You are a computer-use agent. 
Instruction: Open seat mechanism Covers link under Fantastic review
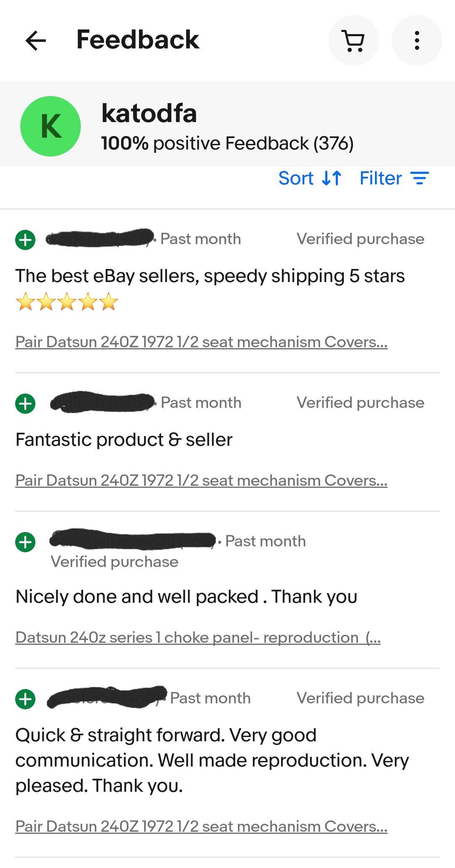tap(201, 480)
